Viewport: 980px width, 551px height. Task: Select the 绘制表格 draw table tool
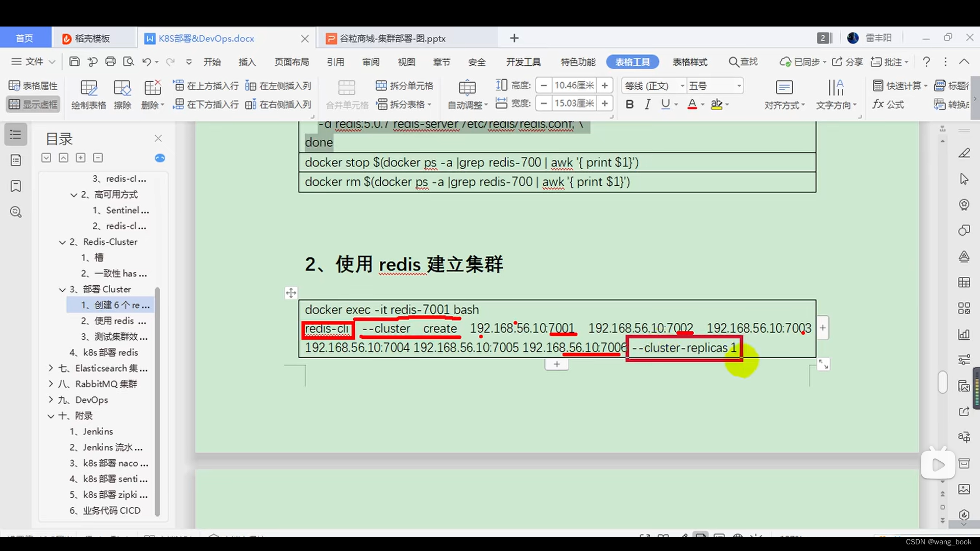pyautogui.click(x=89, y=95)
